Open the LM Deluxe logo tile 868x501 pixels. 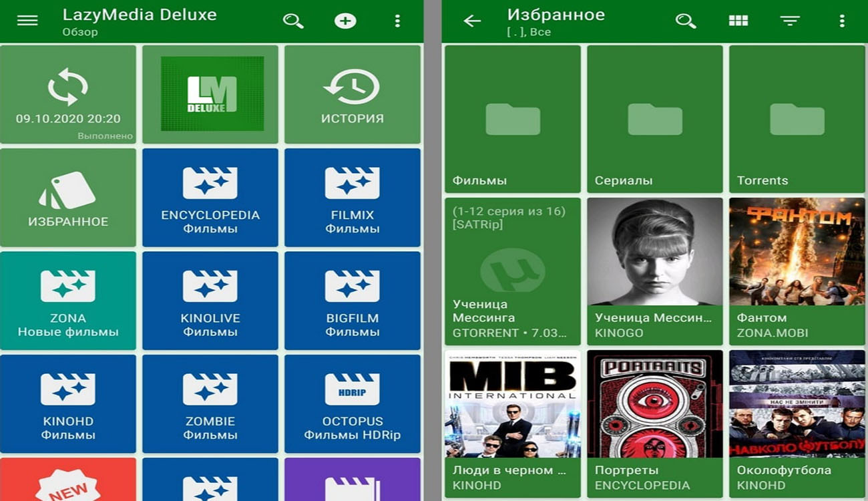(210, 95)
